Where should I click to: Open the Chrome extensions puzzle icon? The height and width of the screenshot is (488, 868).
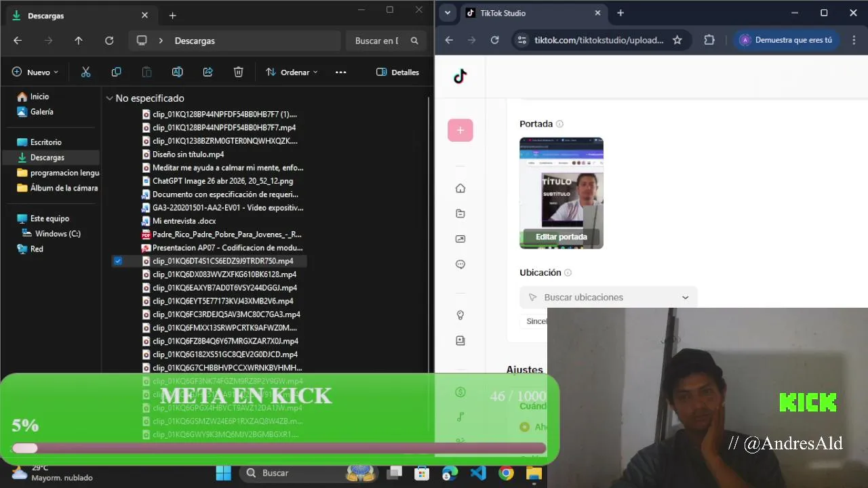point(709,40)
